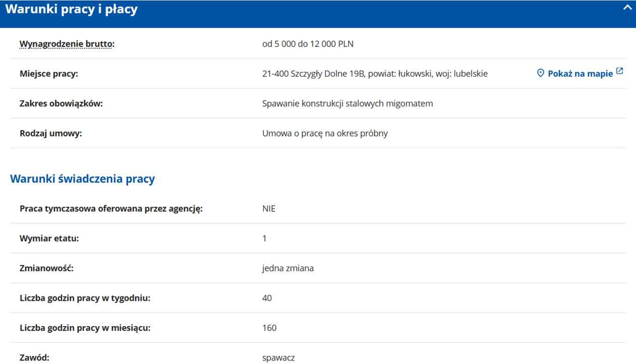
Task: Click the Umowa o pracę na okres próbny value
Action: 325,134
